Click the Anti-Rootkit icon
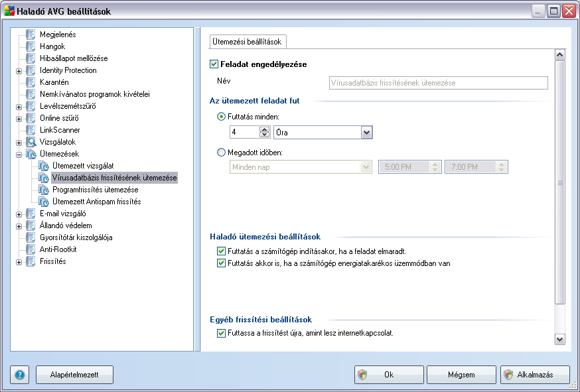This screenshot has width=580, height=392. point(31,249)
